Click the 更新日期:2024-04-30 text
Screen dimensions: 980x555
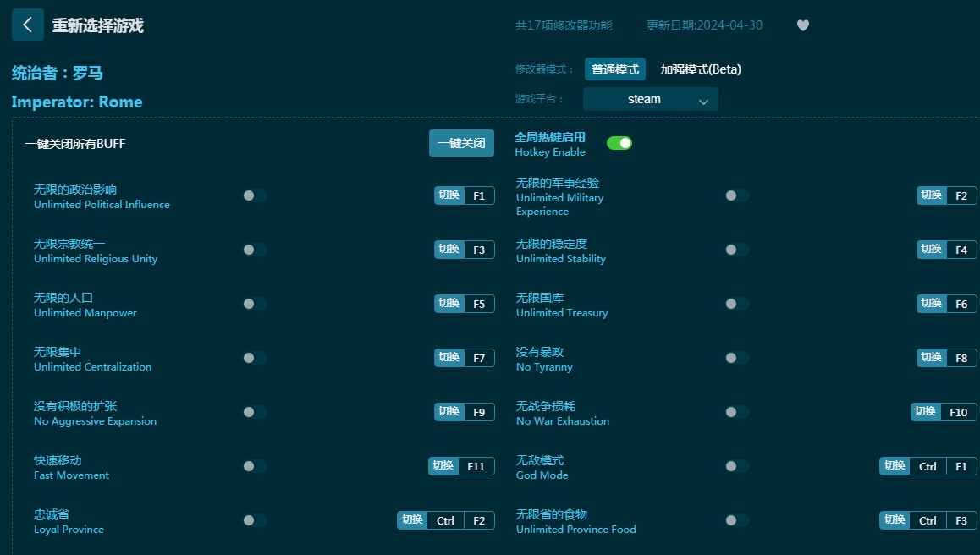(x=704, y=25)
